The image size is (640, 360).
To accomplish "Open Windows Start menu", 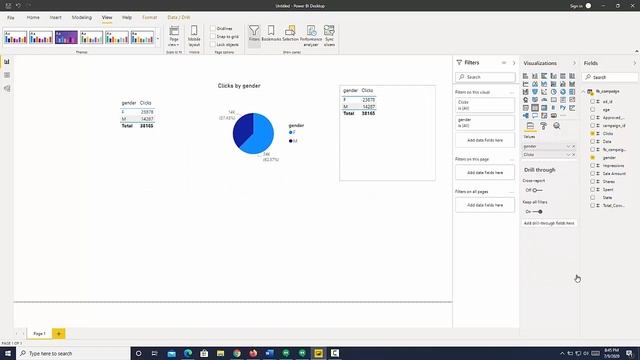I will coord(8,353).
